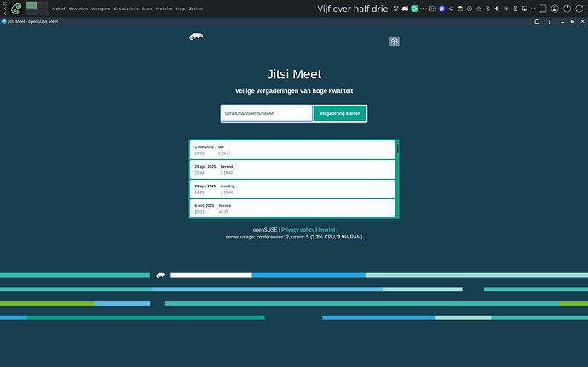
Task: Rejoin the recent meeting named 'meeting'
Action: click(x=292, y=189)
